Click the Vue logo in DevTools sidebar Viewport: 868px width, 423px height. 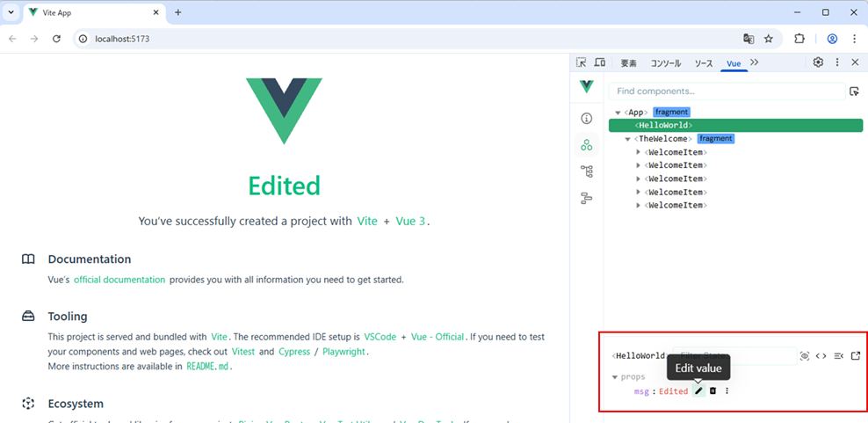tap(587, 86)
